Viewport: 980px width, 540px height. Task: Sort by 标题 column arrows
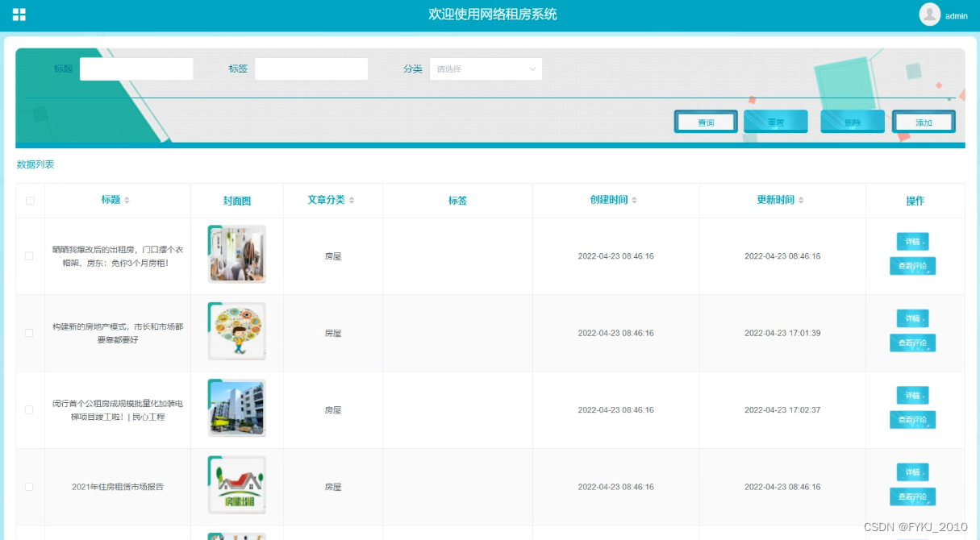click(127, 200)
